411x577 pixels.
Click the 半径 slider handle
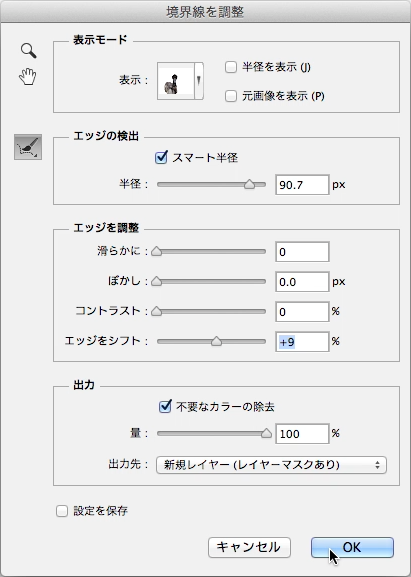click(x=249, y=184)
